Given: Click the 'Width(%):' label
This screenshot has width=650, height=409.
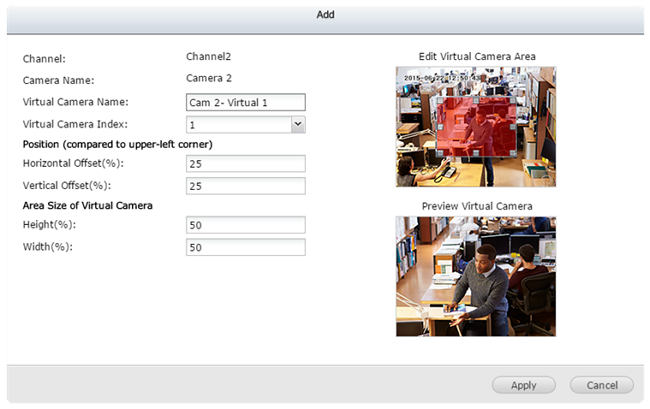Looking at the screenshot, I should [x=48, y=247].
